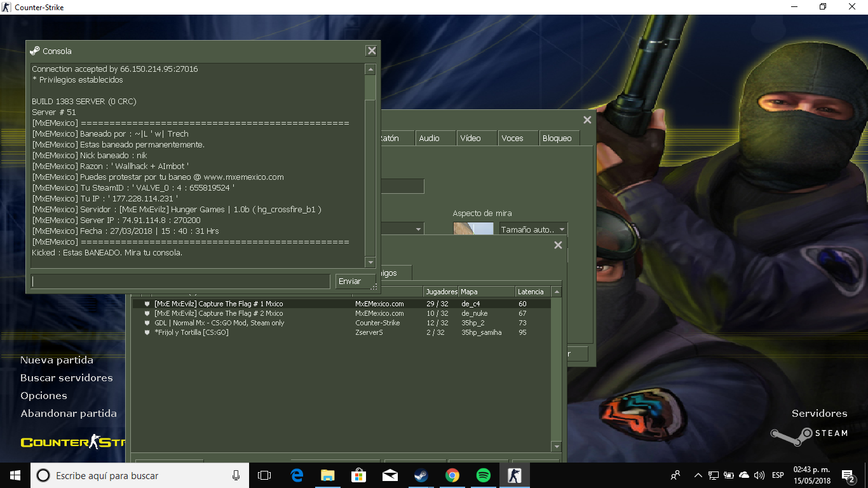This screenshot has height=488, width=868.
Task: Switch to the Vídeo tab
Action: coord(477,138)
